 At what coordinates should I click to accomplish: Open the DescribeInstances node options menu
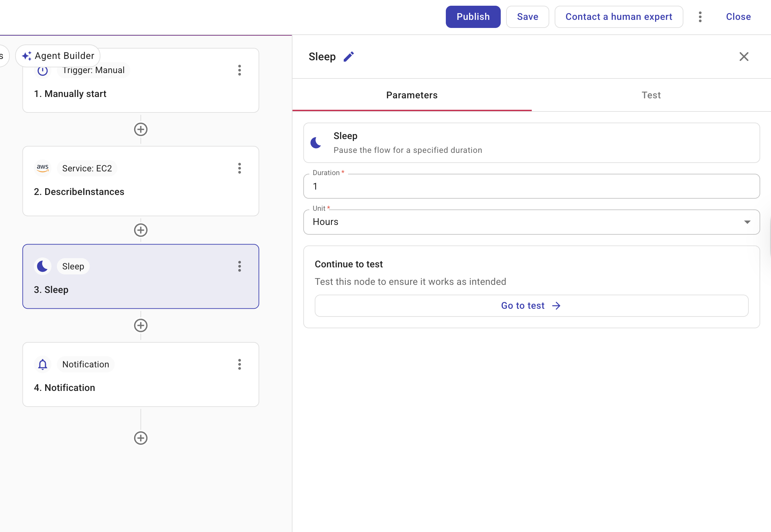pyautogui.click(x=240, y=169)
